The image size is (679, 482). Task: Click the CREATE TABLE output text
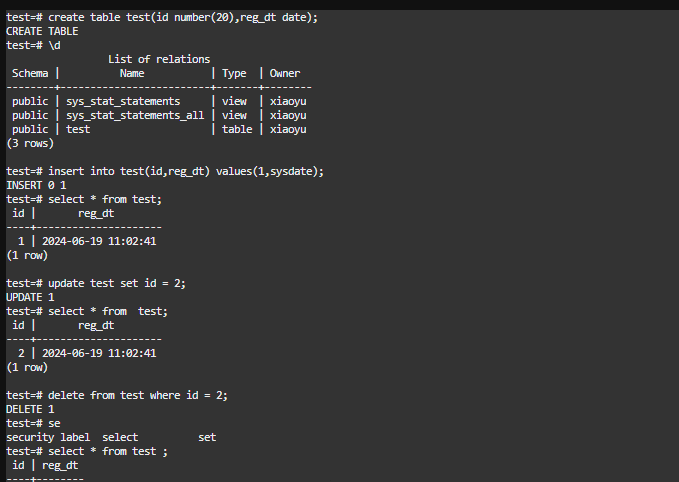pyautogui.click(x=44, y=31)
